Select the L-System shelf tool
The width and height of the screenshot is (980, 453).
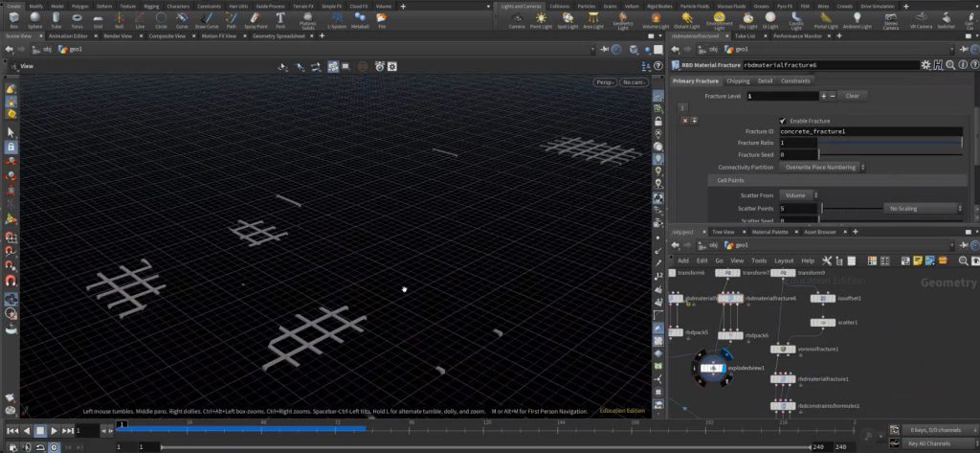click(338, 20)
